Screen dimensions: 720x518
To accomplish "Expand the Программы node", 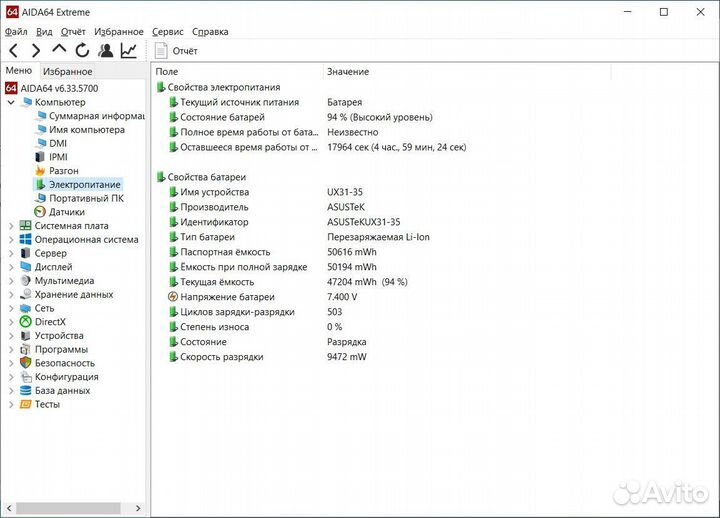I will (x=11, y=350).
